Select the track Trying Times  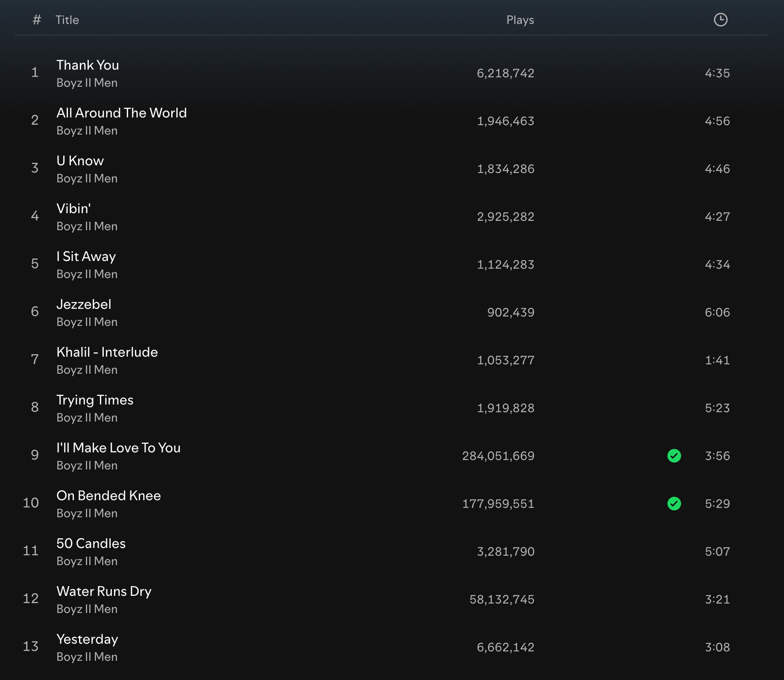click(x=95, y=400)
